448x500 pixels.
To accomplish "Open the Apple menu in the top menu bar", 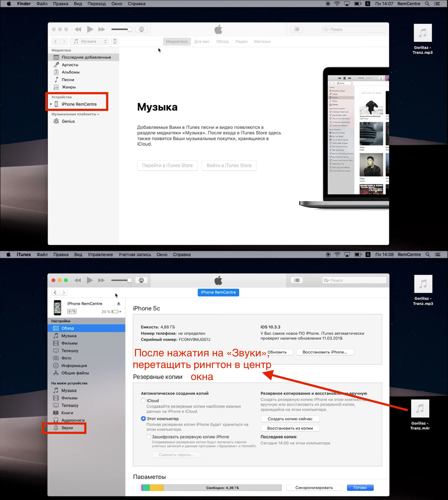I will pyautogui.click(x=9, y=4).
